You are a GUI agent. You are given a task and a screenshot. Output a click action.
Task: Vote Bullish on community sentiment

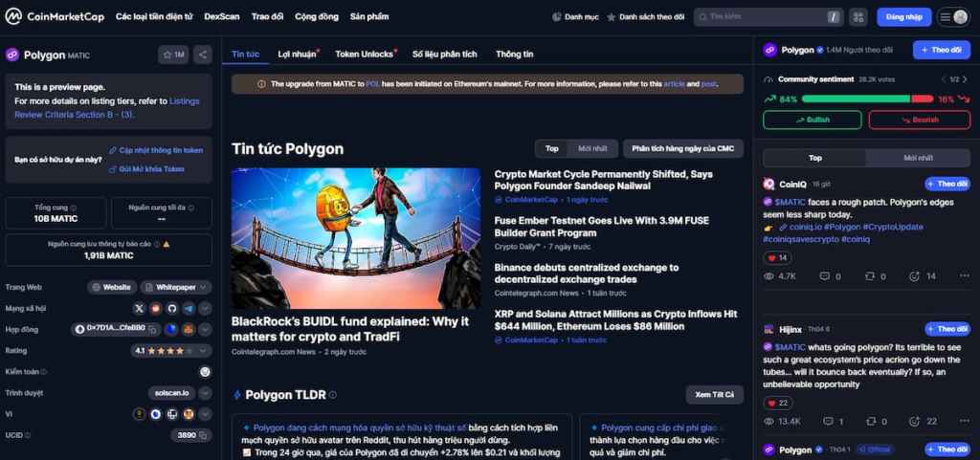coord(812,120)
